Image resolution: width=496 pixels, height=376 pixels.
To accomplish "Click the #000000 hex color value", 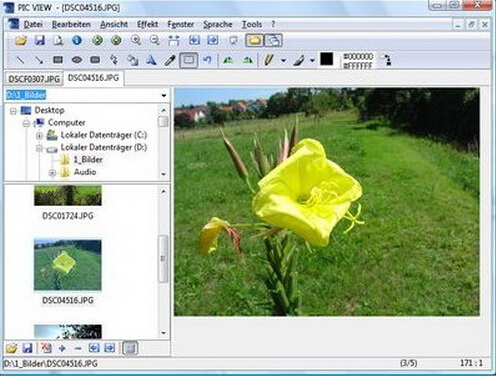I will click(358, 56).
